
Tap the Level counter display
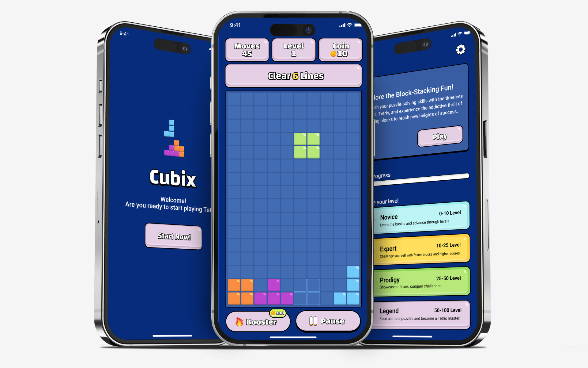(294, 51)
